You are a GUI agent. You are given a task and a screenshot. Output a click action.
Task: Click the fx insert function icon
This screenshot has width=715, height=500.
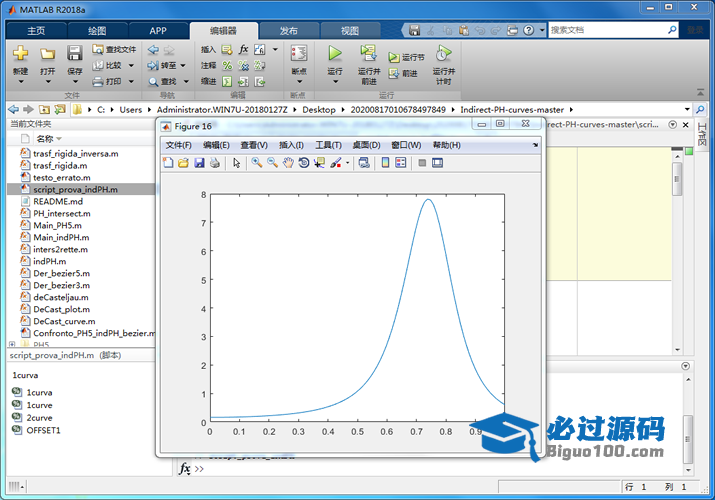(x=244, y=49)
